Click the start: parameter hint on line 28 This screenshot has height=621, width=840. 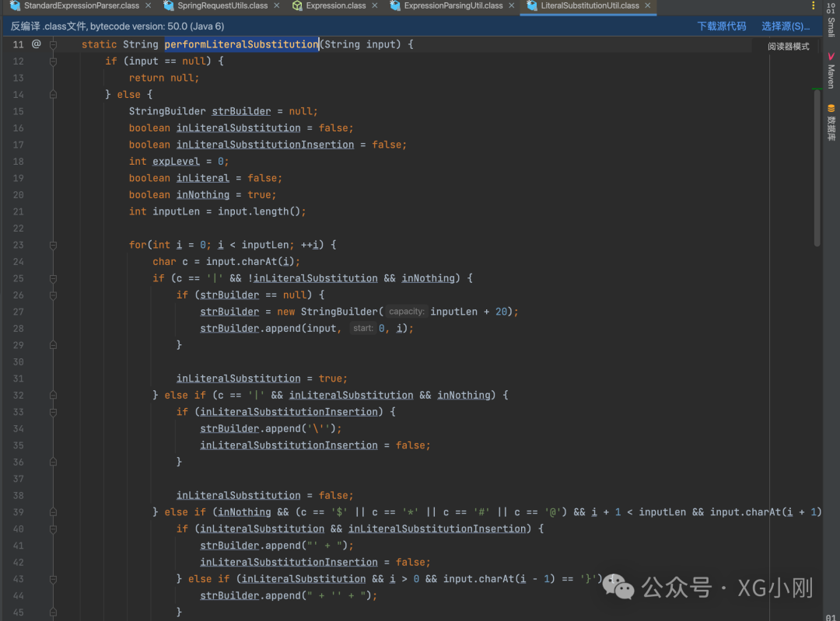click(x=362, y=328)
